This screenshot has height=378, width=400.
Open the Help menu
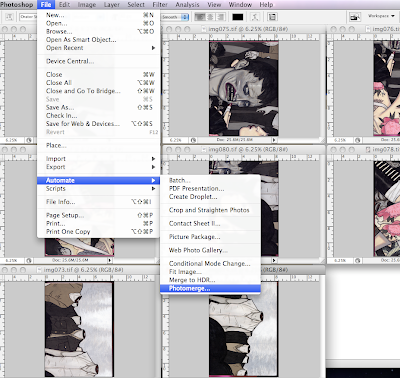[266, 5]
